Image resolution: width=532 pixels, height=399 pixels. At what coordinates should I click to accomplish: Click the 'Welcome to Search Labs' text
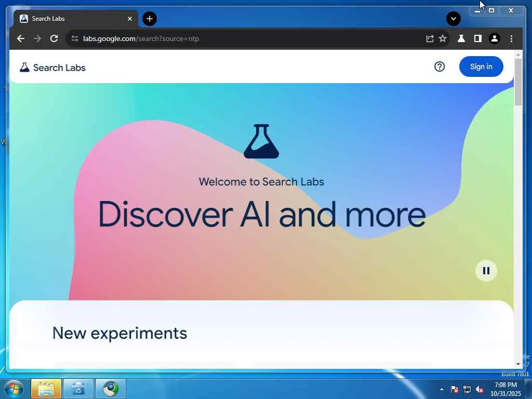pyautogui.click(x=261, y=182)
